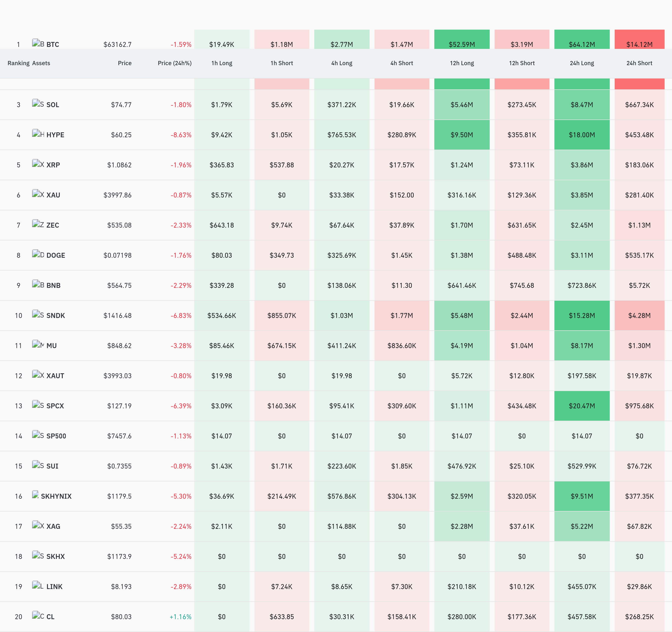The width and height of the screenshot is (672, 632).
Task: Click the DOGE coin icon
Action: 38,254
